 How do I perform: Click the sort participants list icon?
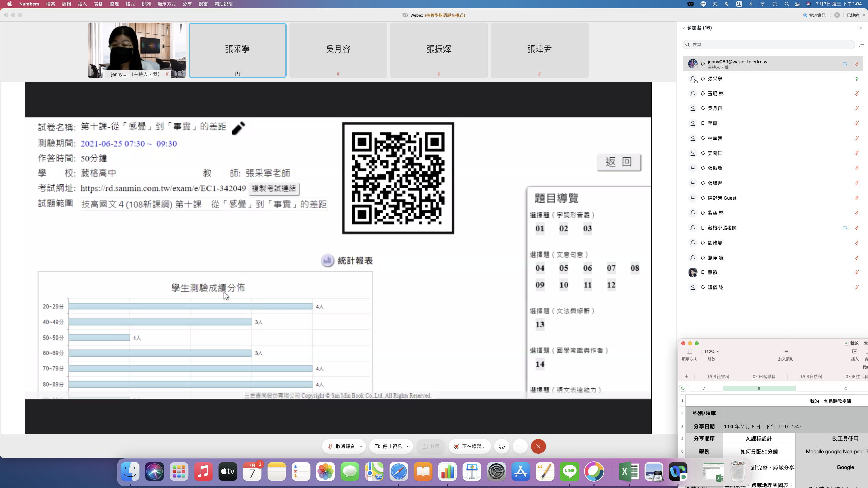click(861, 45)
